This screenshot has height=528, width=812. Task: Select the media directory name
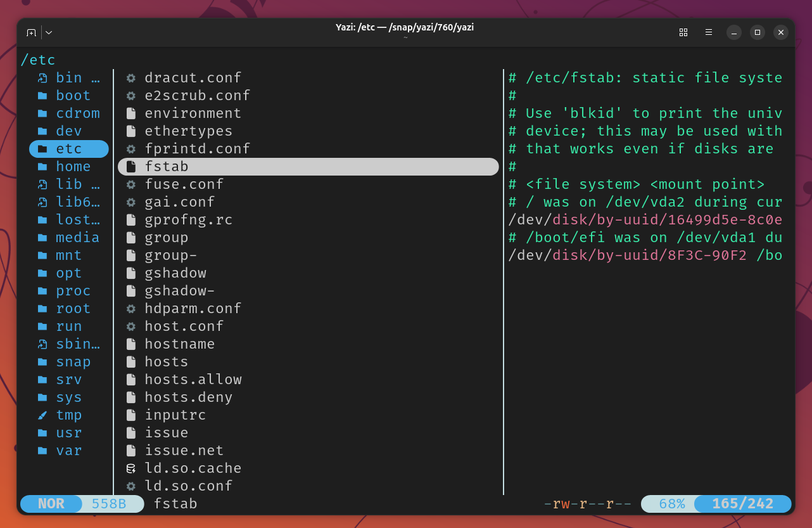pyautogui.click(x=78, y=238)
